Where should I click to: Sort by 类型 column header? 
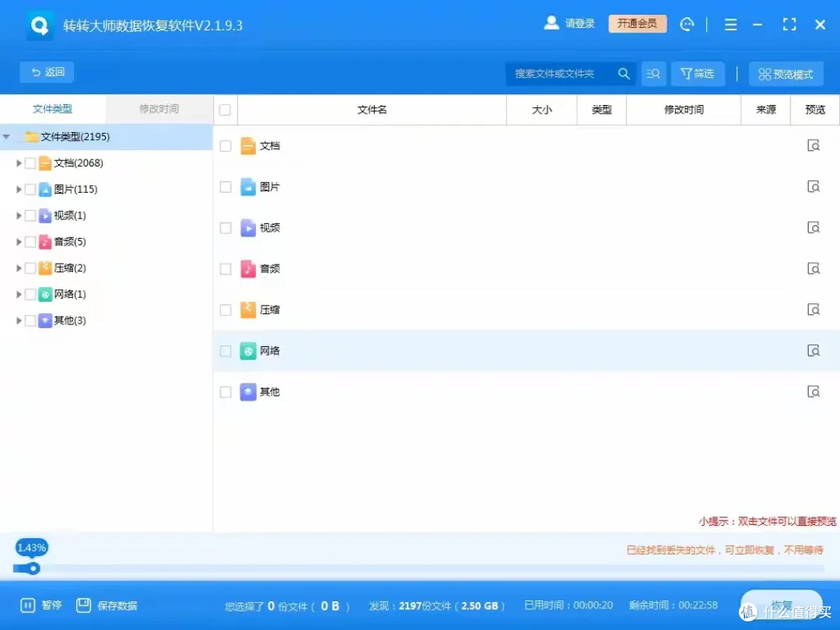pyautogui.click(x=601, y=110)
